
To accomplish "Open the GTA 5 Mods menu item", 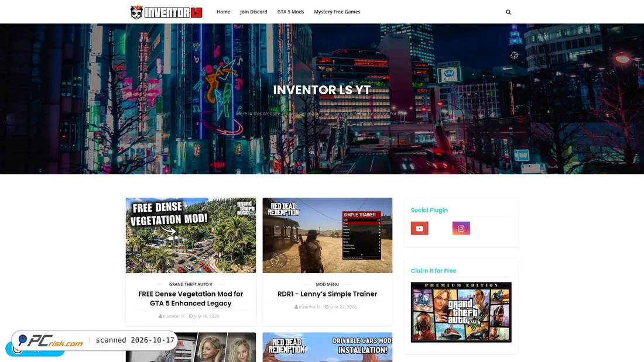I will click(290, 12).
